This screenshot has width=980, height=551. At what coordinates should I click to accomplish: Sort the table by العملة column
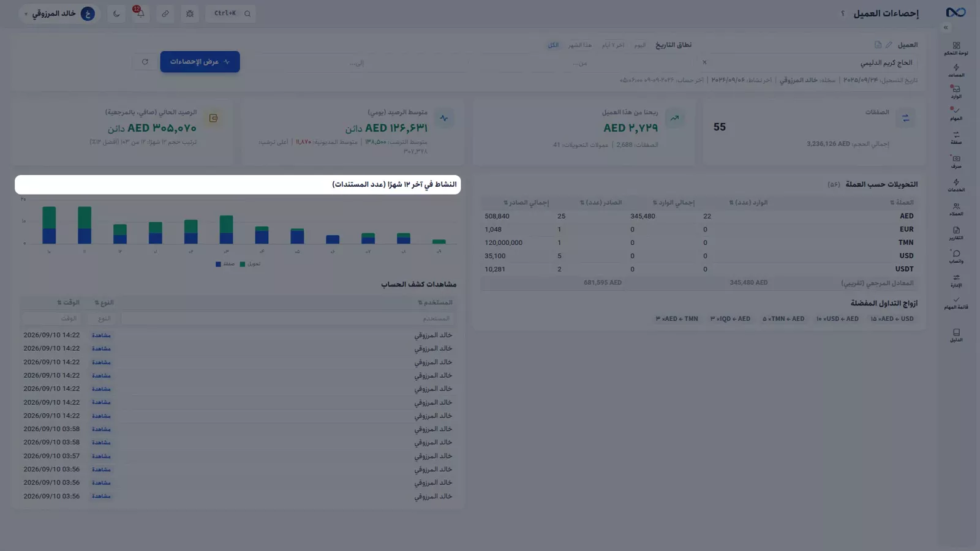902,203
